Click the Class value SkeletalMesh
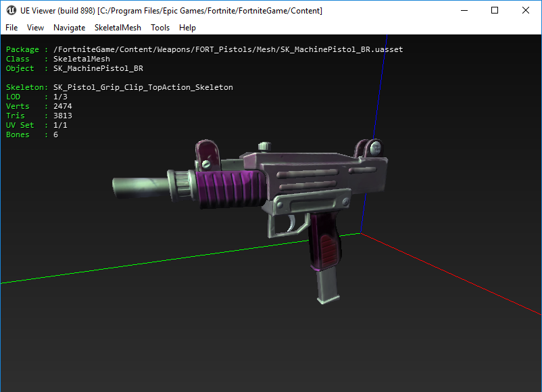The height and width of the screenshot is (392, 542). (82, 59)
